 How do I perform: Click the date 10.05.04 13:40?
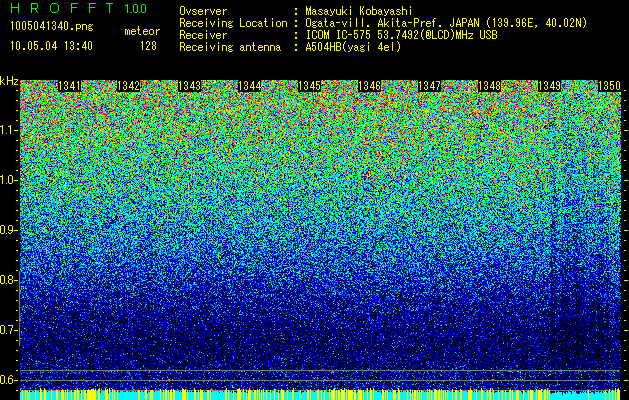(51, 45)
